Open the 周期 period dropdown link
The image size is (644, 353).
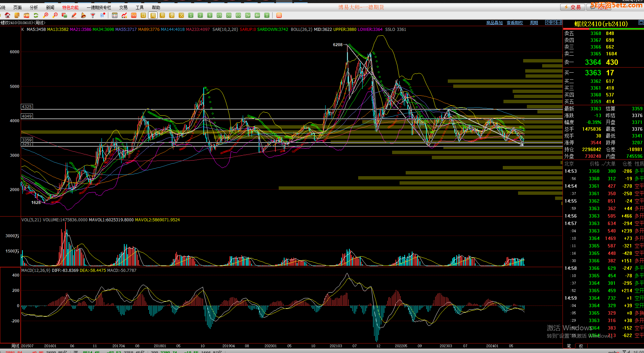pyautogui.click(x=534, y=23)
